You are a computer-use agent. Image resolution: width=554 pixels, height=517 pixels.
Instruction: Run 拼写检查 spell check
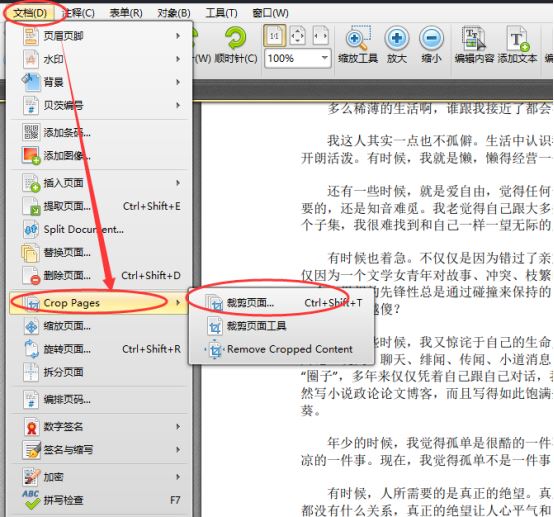coord(98,500)
